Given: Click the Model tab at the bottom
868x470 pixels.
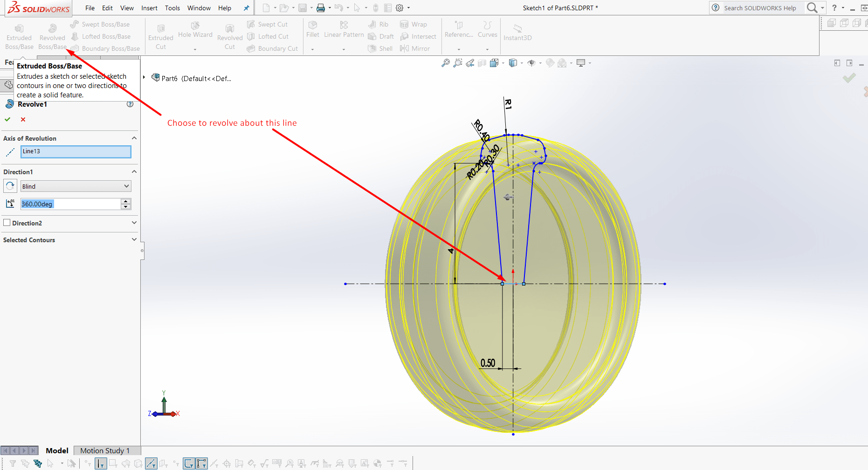Looking at the screenshot, I should (x=57, y=450).
